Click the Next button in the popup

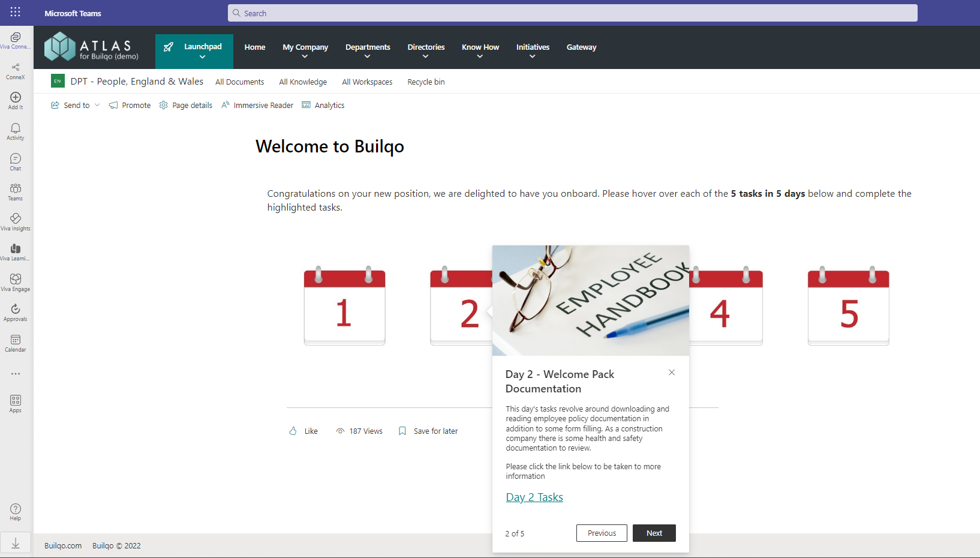tap(654, 533)
